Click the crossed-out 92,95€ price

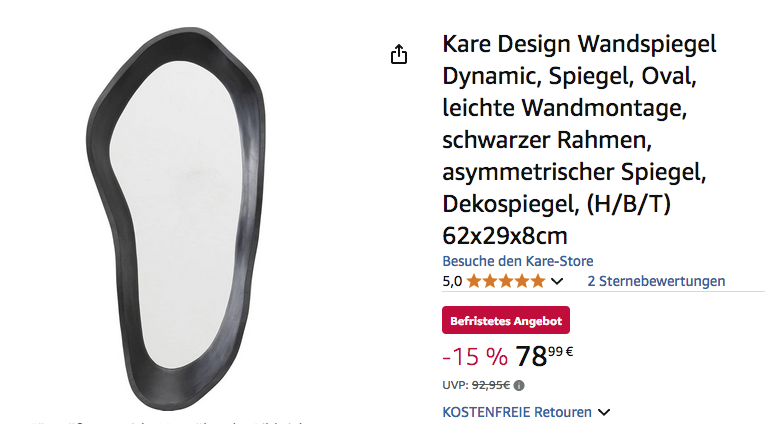pyautogui.click(x=491, y=385)
